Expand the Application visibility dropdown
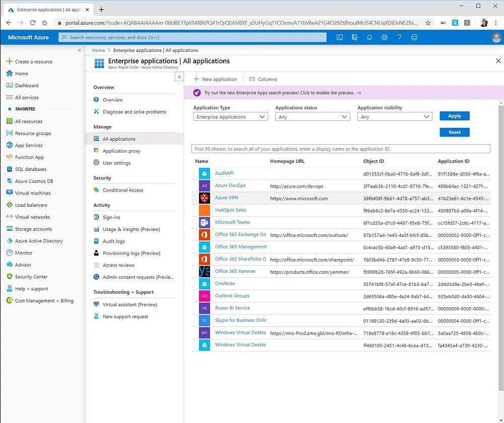Image resolution: width=504 pixels, height=423 pixels. 395,117
